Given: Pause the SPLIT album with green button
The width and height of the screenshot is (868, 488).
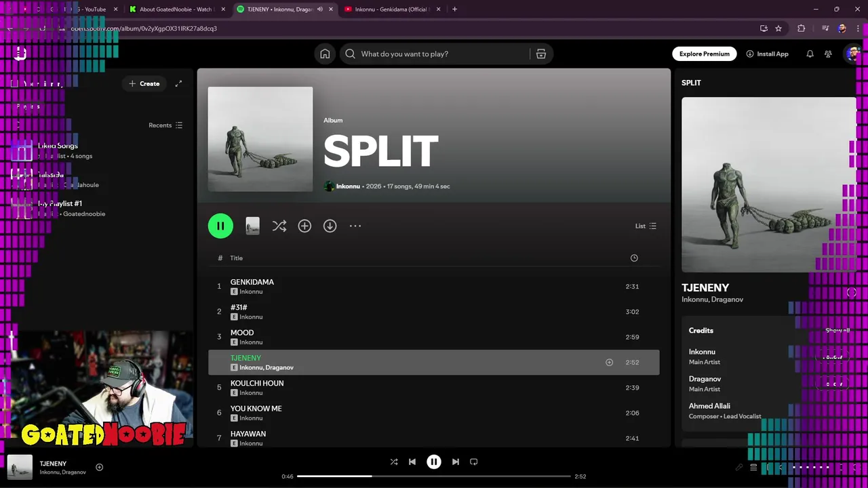Looking at the screenshot, I should coord(220,226).
